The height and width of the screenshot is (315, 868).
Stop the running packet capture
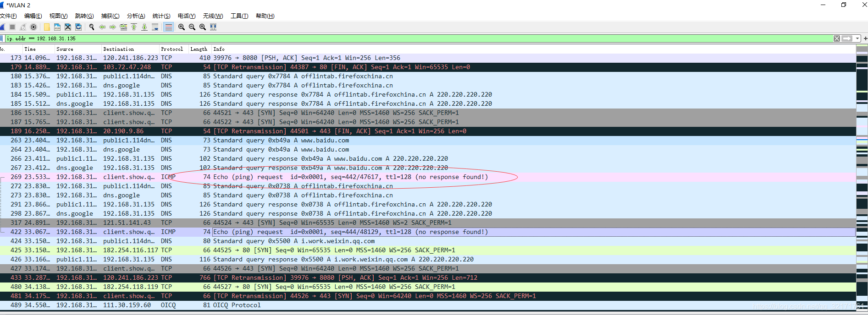pyautogui.click(x=13, y=27)
